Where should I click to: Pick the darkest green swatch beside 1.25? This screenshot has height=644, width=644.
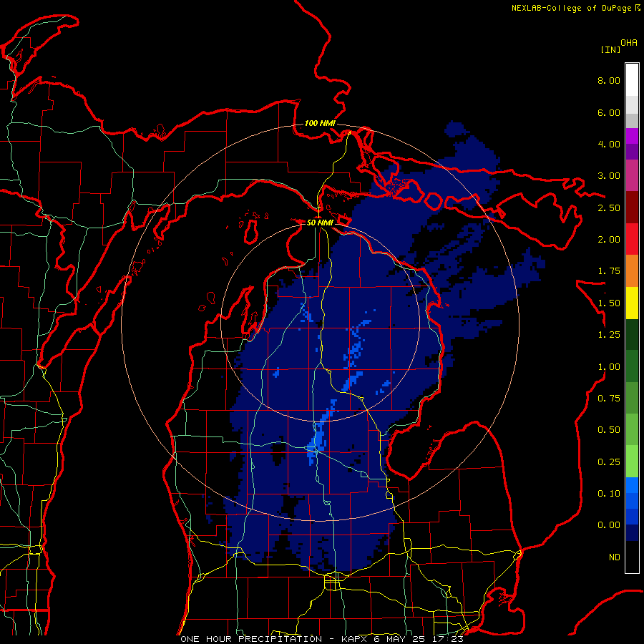pyautogui.click(x=632, y=334)
